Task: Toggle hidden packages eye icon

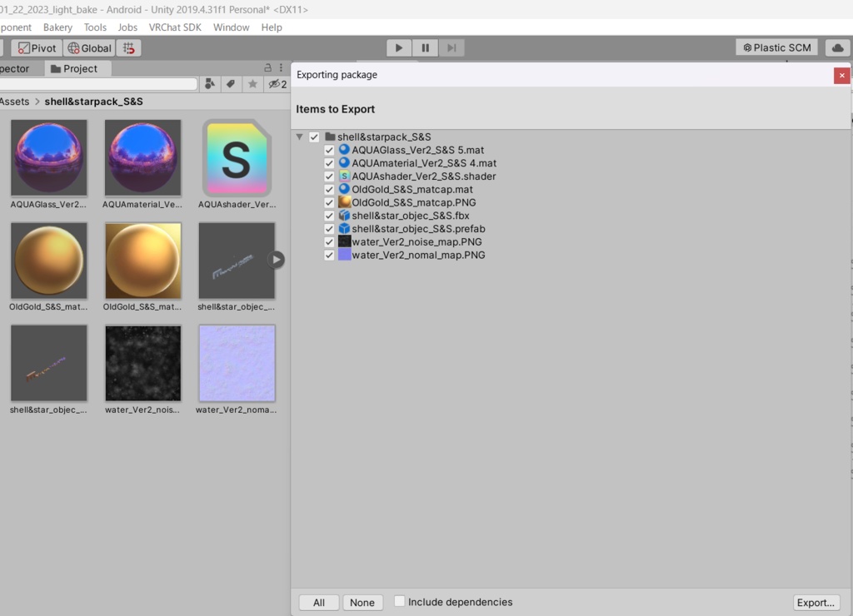Action: point(277,84)
